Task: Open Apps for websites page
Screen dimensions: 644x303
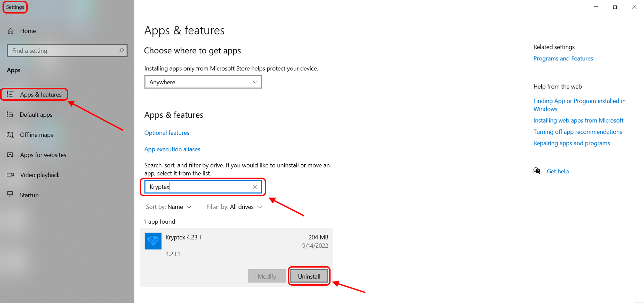Action: coord(43,155)
